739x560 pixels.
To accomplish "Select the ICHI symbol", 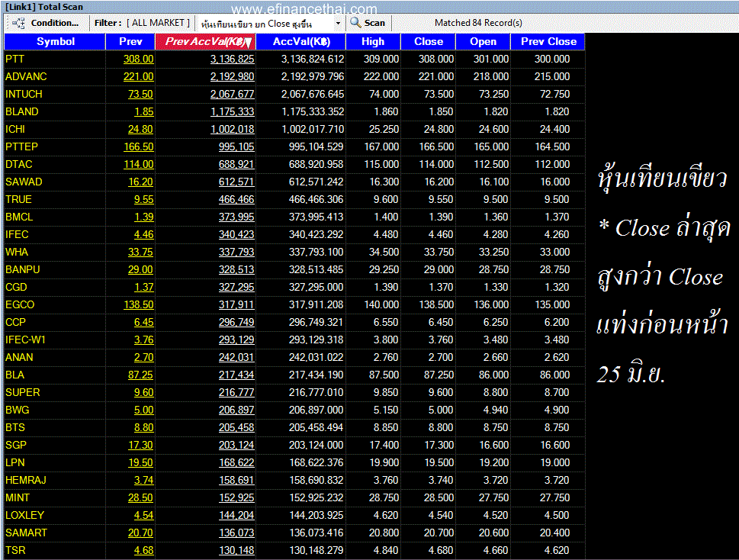I will (x=15, y=129).
